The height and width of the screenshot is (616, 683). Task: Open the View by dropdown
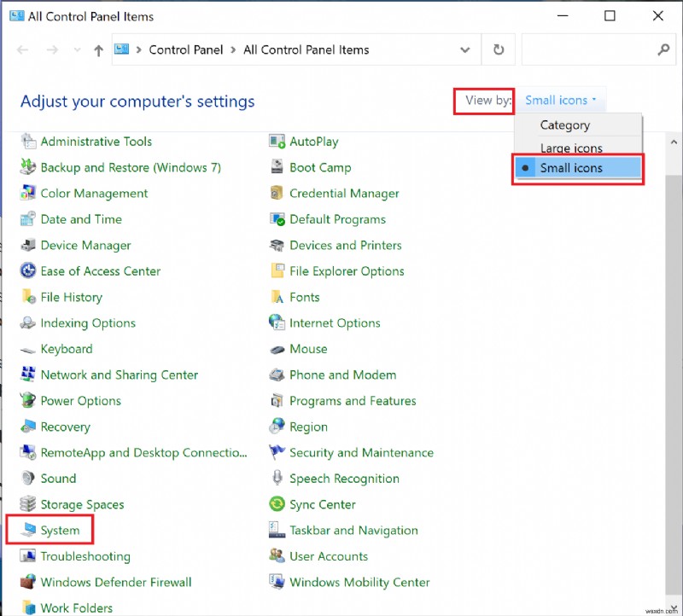point(560,100)
